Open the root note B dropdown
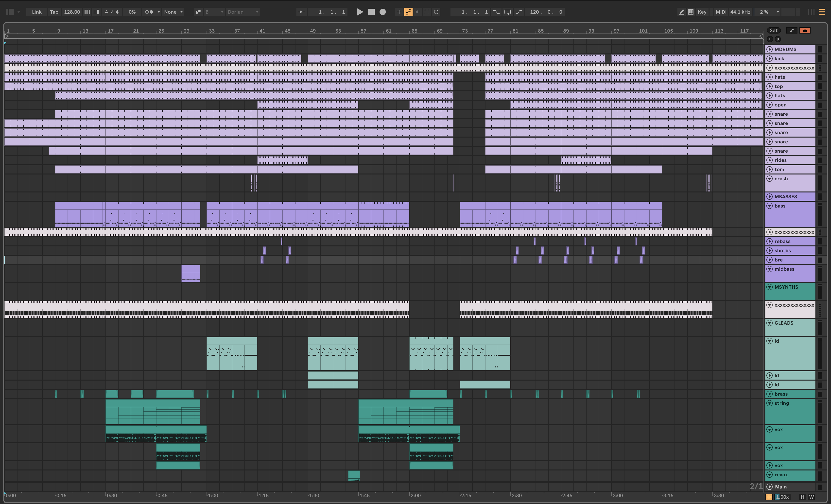The width and height of the screenshot is (831, 504). [x=214, y=12]
